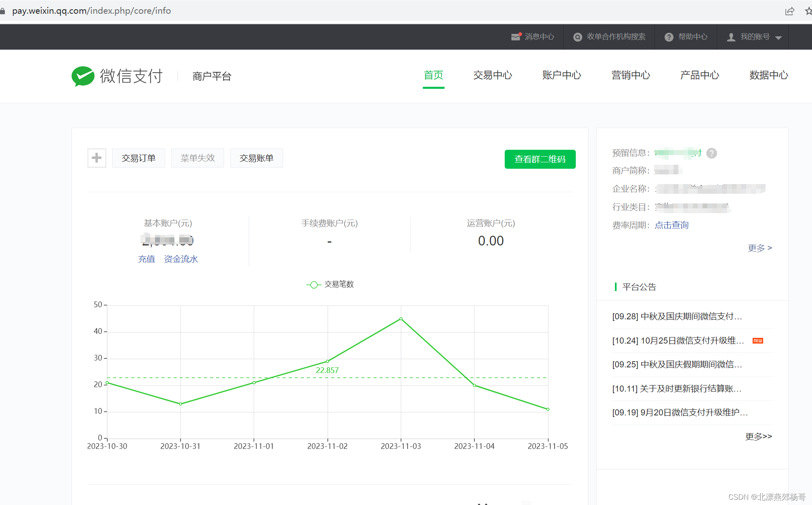The image size is (812, 505).
Task: Click the WeChat Pay green logo
Action: click(83, 76)
